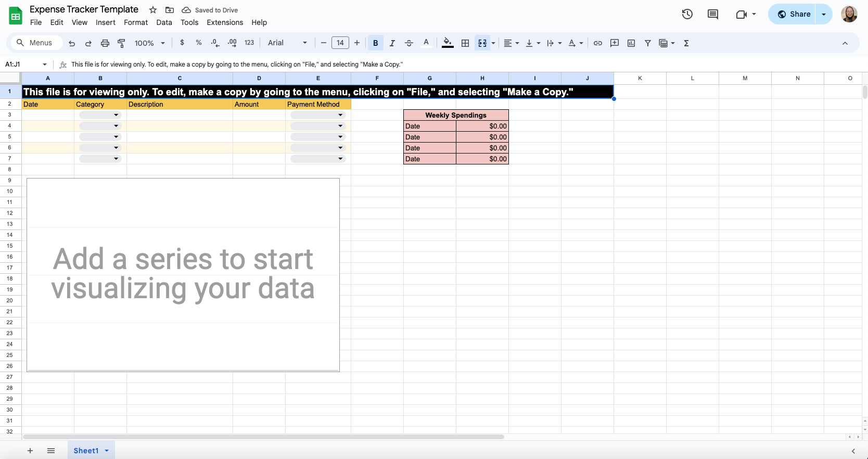868x459 pixels.
Task: Open the borders tool
Action: [465, 43]
